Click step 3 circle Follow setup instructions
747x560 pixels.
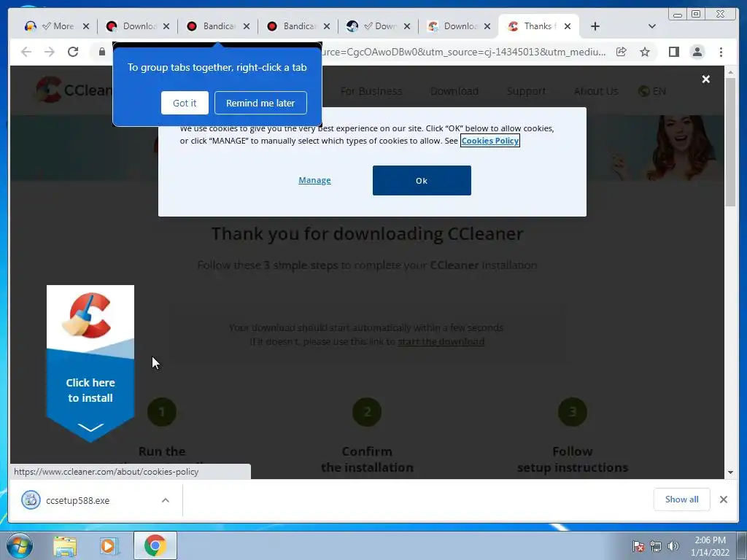tap(573, 412)
